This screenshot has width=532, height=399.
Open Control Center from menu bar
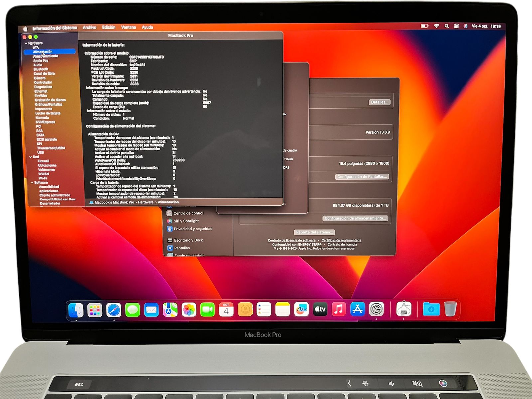pos(456,26)
